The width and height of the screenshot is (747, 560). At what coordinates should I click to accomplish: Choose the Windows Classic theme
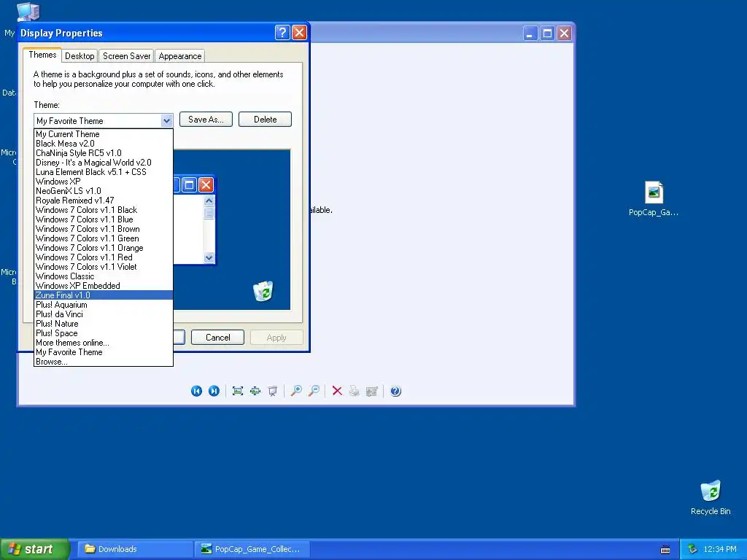coord(104,276)
